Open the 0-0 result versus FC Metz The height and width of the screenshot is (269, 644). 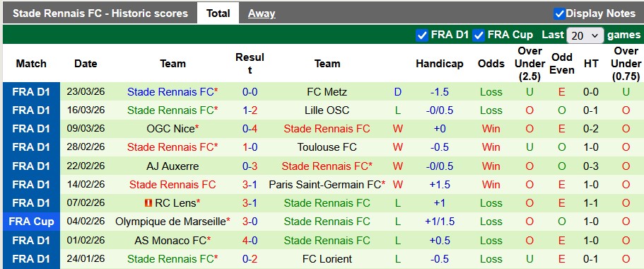tap(250, 92)
